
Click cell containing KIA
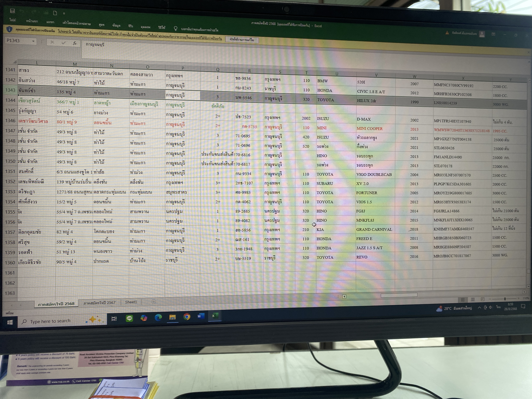(x=336, y=229)
